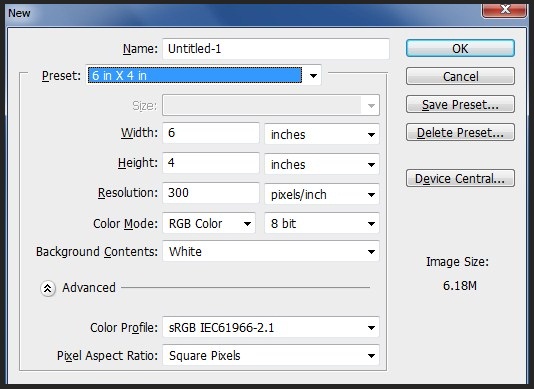Viewport: 534px width, 389px height.
Task: Close the New dialog window
Action: coord(504,10)
